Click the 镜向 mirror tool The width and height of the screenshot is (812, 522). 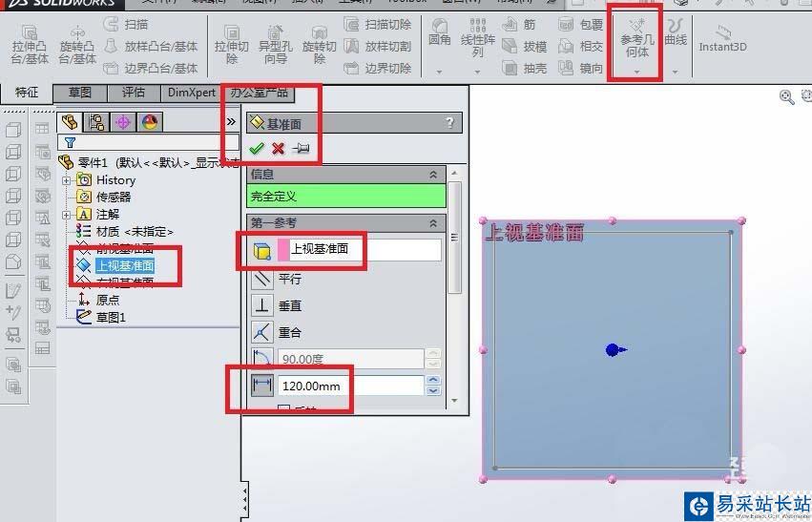[581, 68]
